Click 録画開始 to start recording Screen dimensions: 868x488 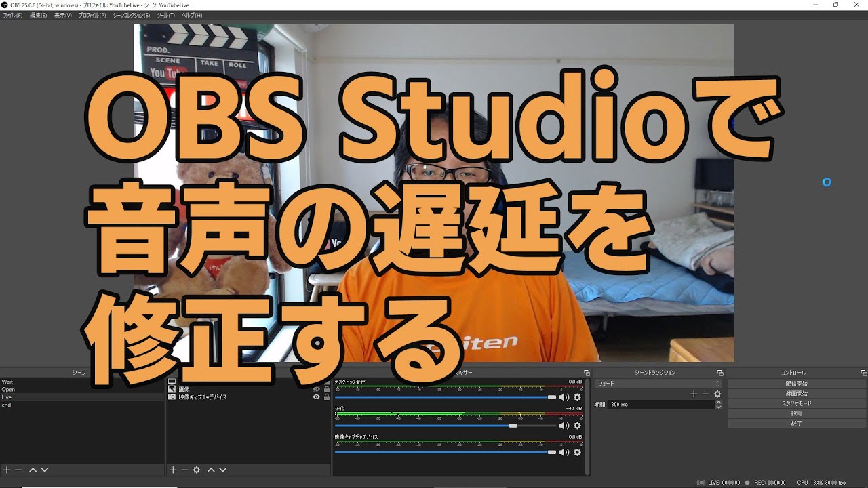coord(797,394)
